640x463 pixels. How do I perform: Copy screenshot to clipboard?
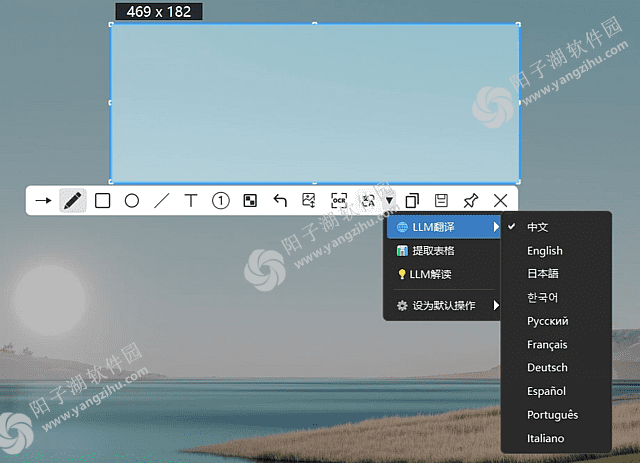[x=412, y=200]
